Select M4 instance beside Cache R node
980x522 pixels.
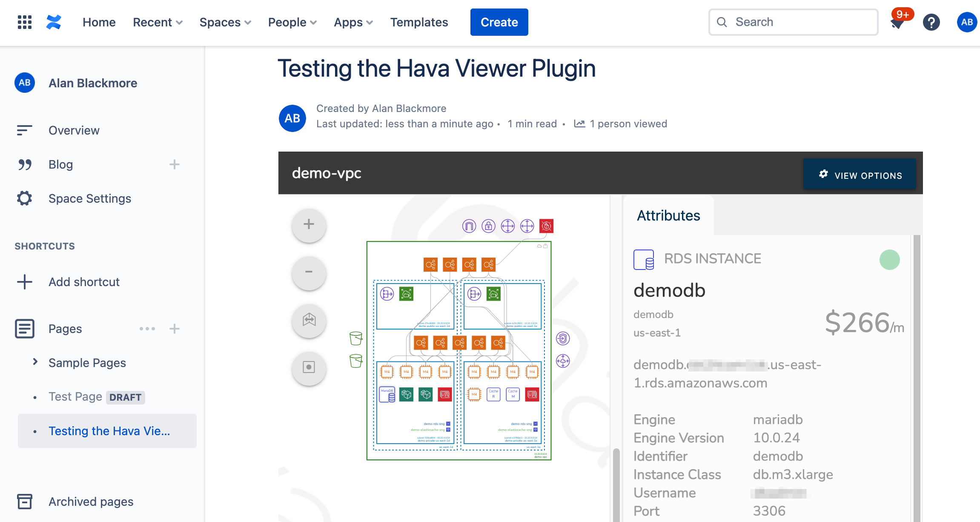tap(474, 394)
